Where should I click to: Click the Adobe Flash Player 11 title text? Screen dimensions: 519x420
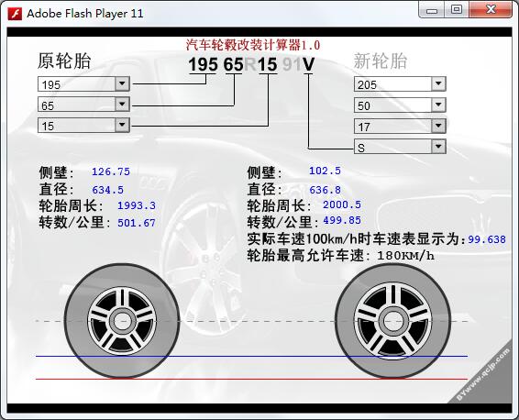point(85,14)
